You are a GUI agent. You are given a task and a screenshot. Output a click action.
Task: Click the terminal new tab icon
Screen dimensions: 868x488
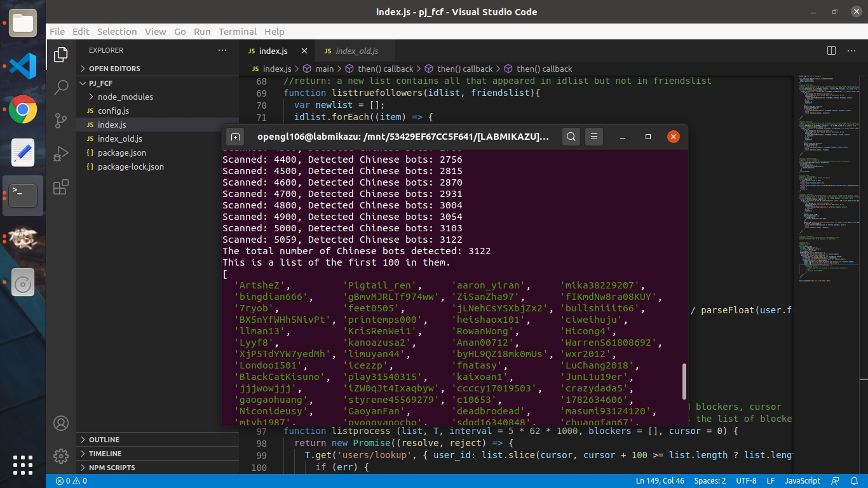235,137
